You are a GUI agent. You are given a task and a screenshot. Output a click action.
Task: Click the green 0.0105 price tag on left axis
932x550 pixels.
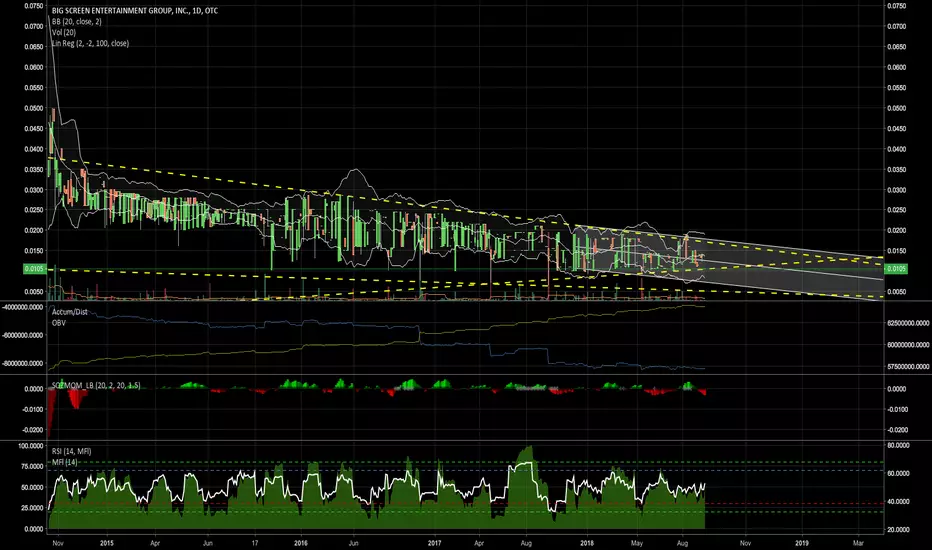[35, 269]
